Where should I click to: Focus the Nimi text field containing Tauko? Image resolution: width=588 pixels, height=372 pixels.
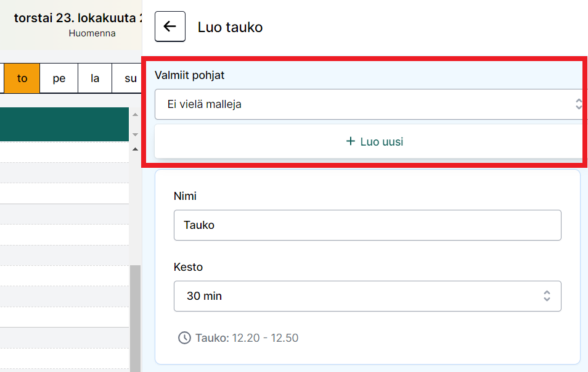coord(367,225)
